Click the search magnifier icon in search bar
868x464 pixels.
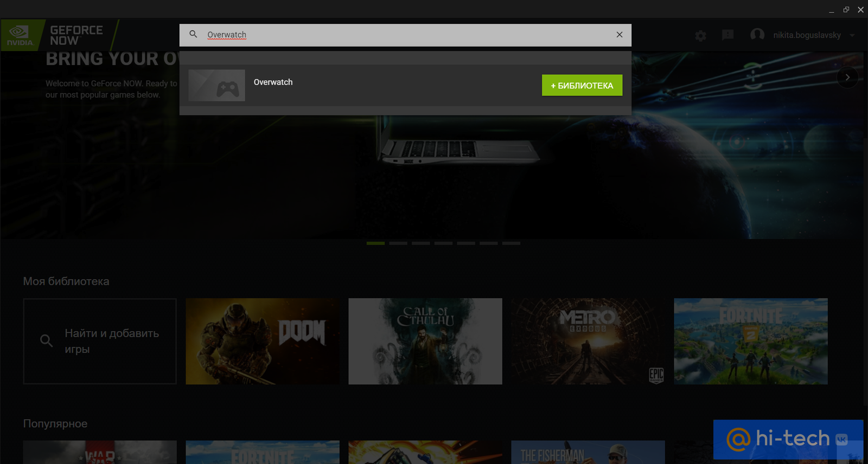point(193,34)
